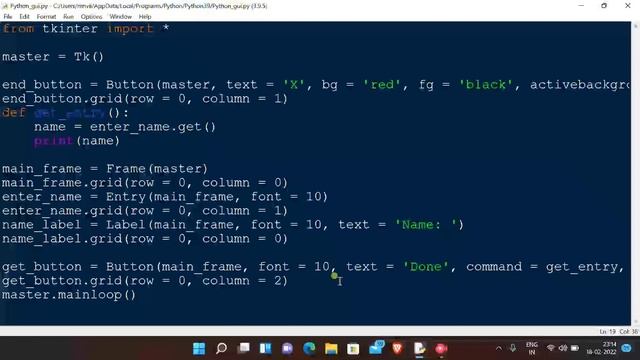Open Task View on the taskbar
Image resolution: width=640 pixels, height=360 pixels.
[244, 349]
